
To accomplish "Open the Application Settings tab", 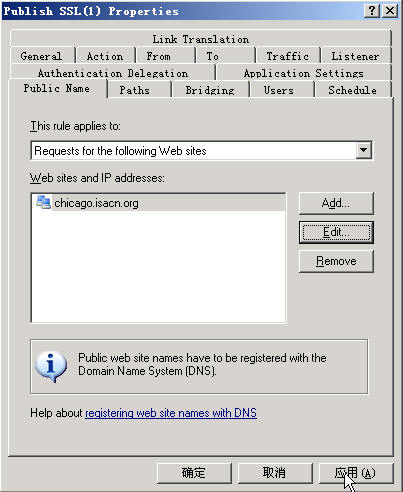I will coord(304,73).
